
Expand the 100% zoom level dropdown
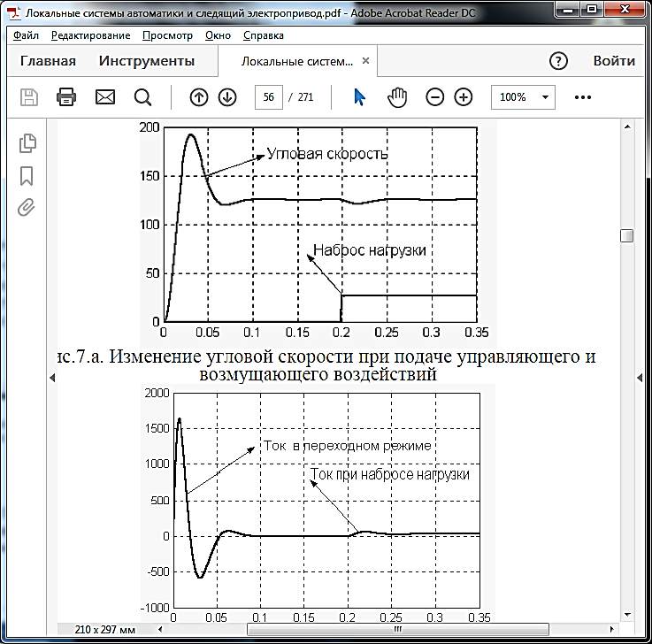click(x=523, y=96)
